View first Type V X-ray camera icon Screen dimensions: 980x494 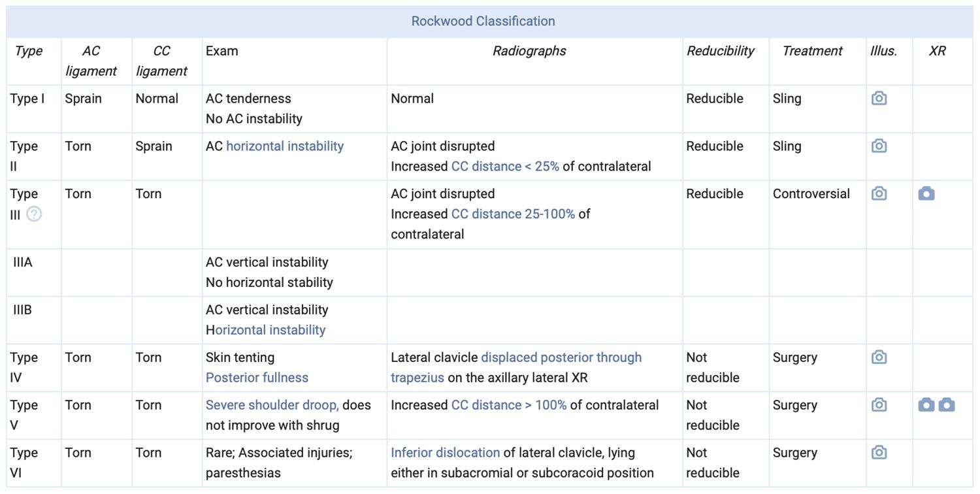pyautogui.click(x=926, y=405)
